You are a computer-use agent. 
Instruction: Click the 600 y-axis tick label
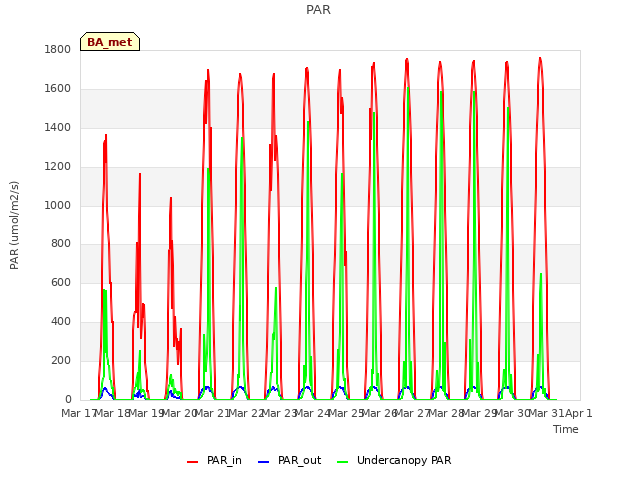pos(61,283)
